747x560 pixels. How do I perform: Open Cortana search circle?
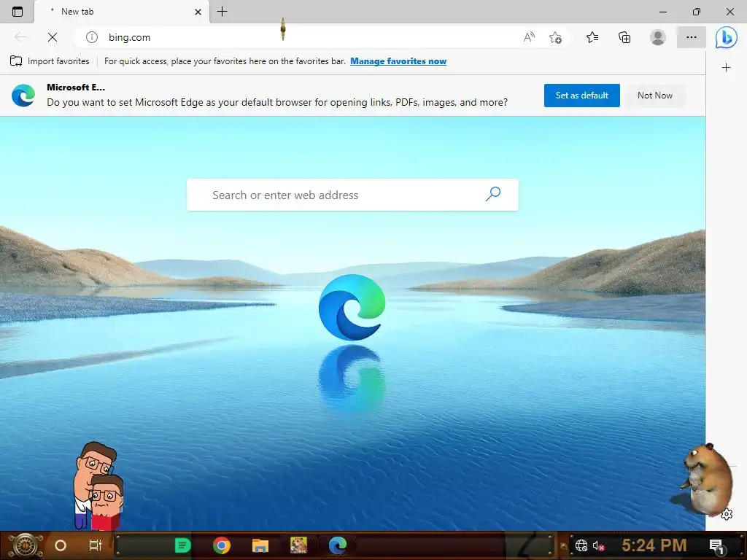point(61,545)
